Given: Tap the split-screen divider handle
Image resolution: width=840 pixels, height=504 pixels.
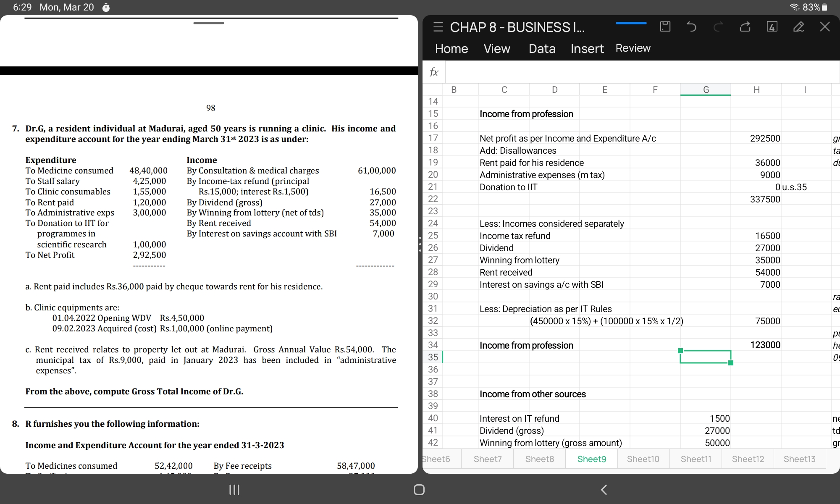Looking at the screenshot, I should [420, 244].
